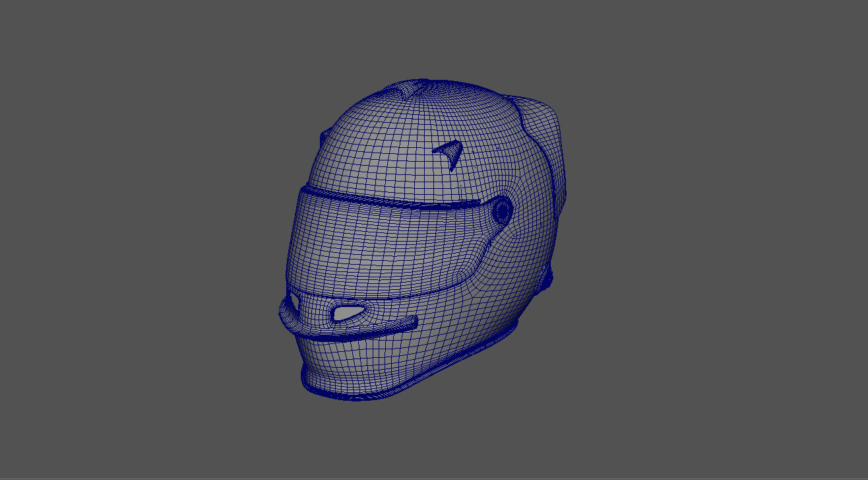Screen dimensions: 868x480
Task: Select the helmet's visor surface
Action: click(x=376, y=244)
